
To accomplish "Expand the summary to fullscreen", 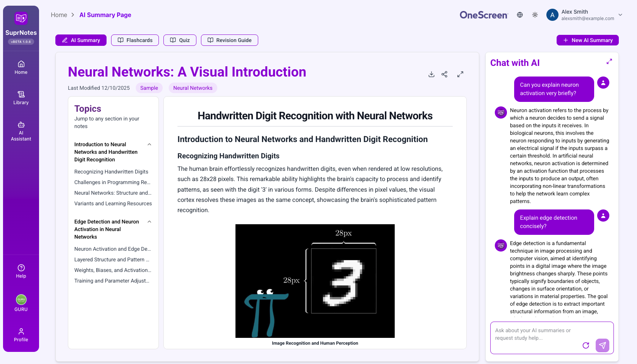I will pyautogui.click(x=460, y=74).
